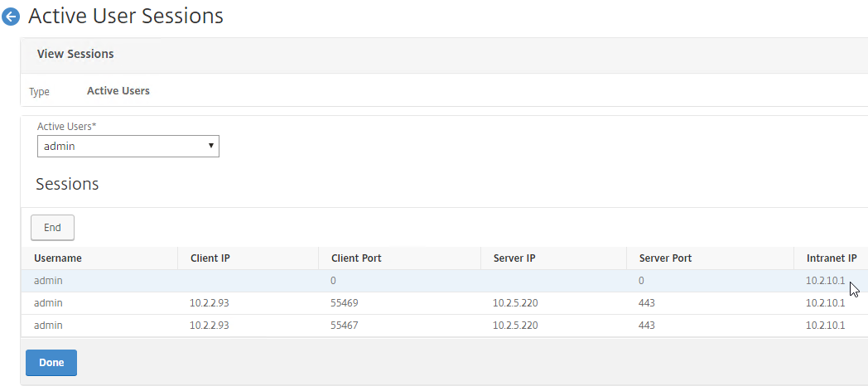Image resolution: width=868 pixels, height=386 pixels.
Task: Sort by Username column header
Action: [x=58, y=258]
